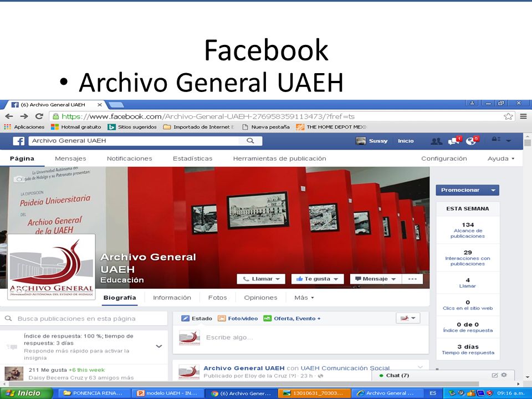Open Hotmail gratuito bookmark
The height and width of the screenshot is (399, 532).
point(76,127)
